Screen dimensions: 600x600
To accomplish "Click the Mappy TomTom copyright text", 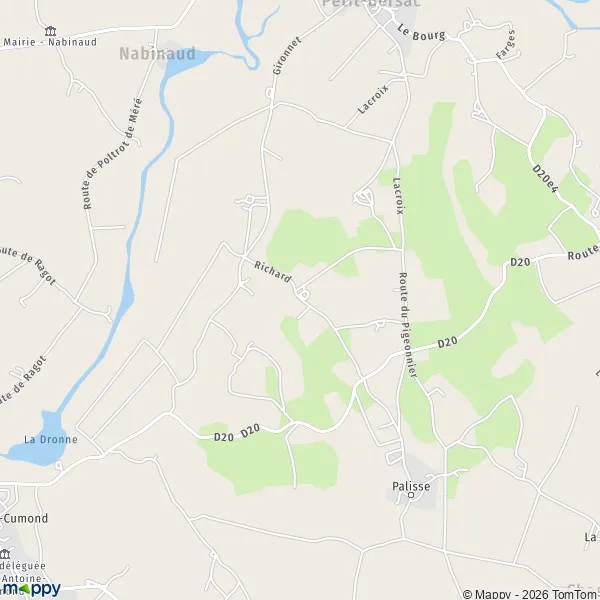I will pos(531,595).
